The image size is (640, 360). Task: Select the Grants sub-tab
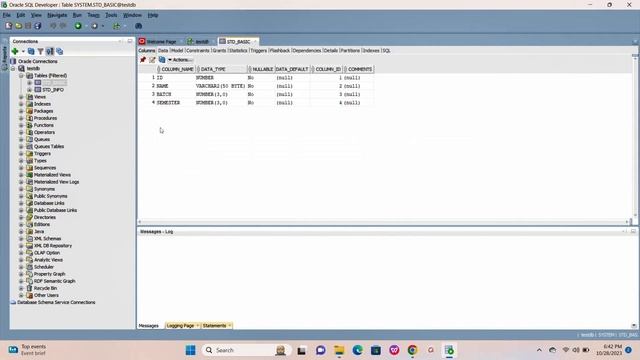(219, 51)
